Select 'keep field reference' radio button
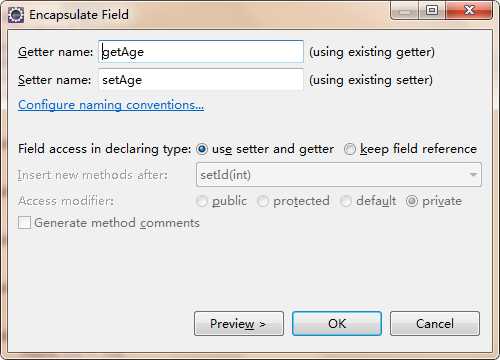 [x=350, y=149]
